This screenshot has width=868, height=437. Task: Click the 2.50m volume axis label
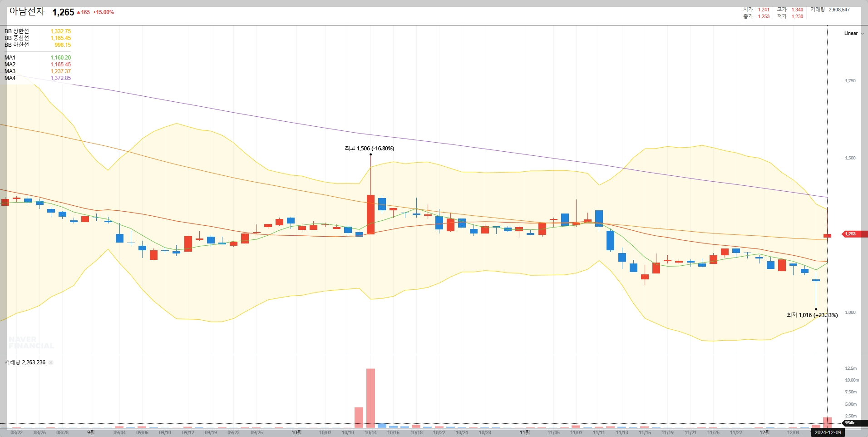pos(851,416)
